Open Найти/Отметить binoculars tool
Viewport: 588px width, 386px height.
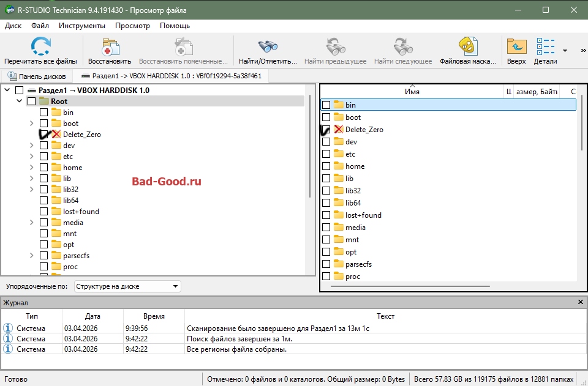(x=268, y=47)
